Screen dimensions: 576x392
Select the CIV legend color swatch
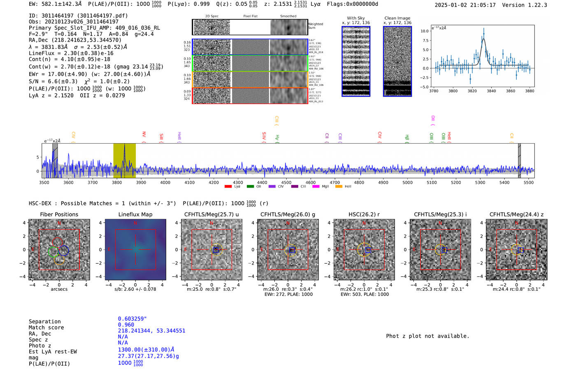(x=272, y=186)
